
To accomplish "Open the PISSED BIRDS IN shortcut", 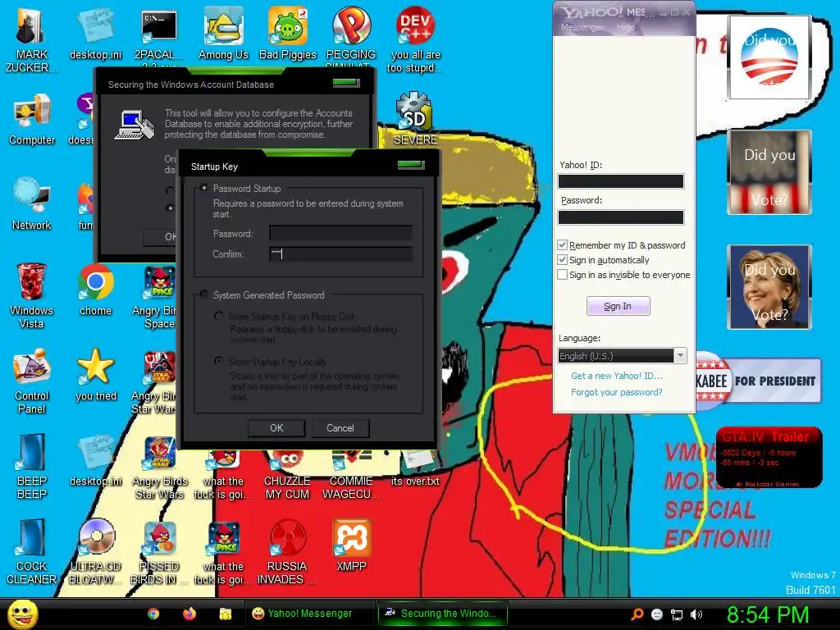I will pos(159,552).
